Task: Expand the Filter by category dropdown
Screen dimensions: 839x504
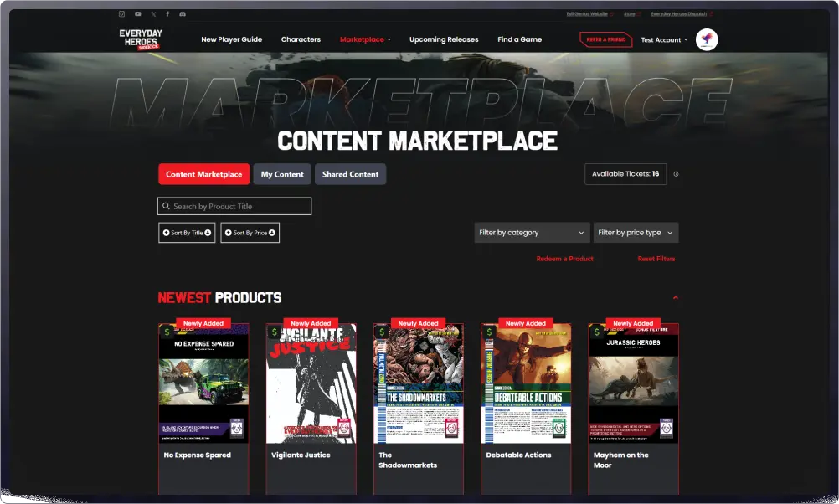Action: pyautogui.click(x=532, y=233)
